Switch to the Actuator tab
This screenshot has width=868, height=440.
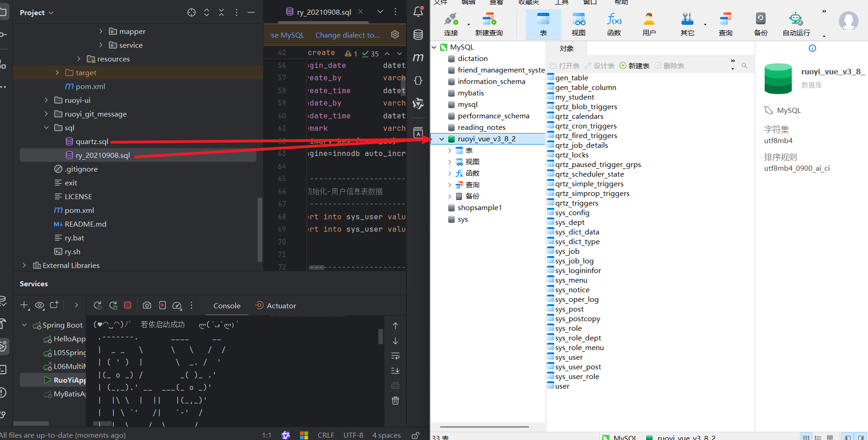tap(276, 306)
